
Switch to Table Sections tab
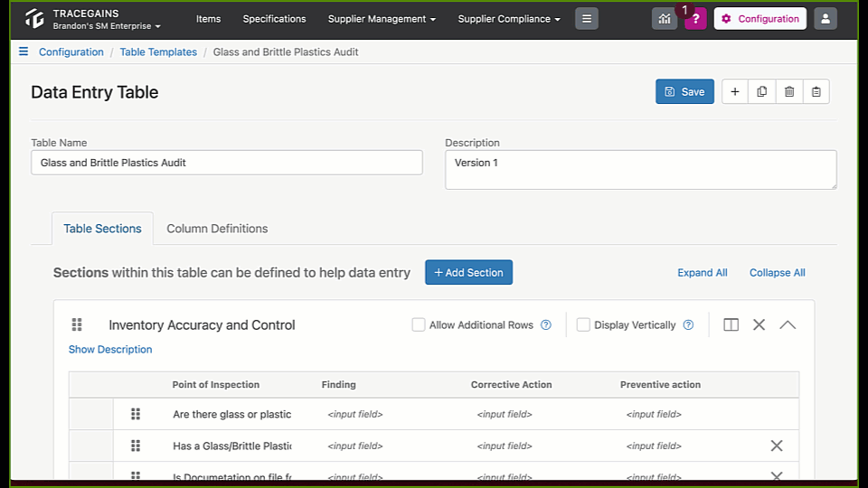pyautogui.click(x=102, y=229)
